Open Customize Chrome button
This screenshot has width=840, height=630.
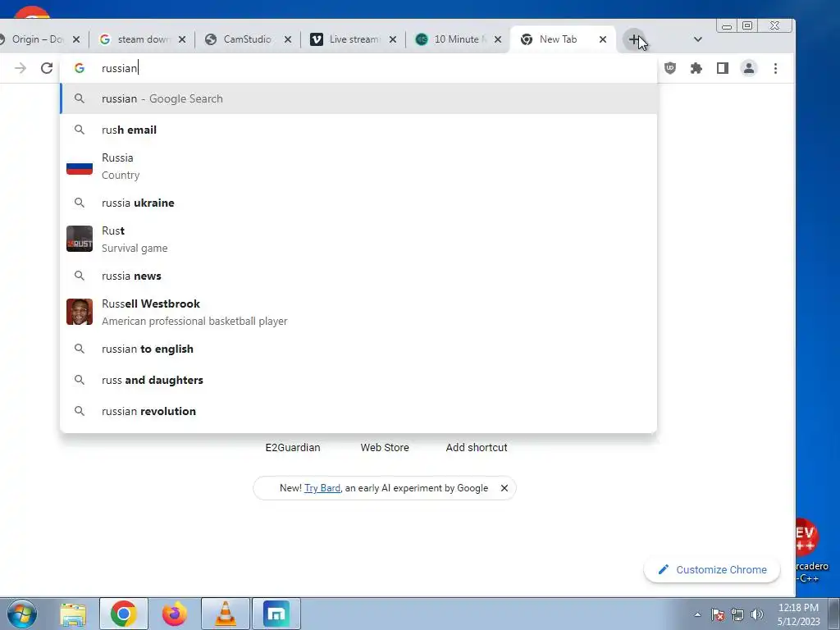click(712, 569)
